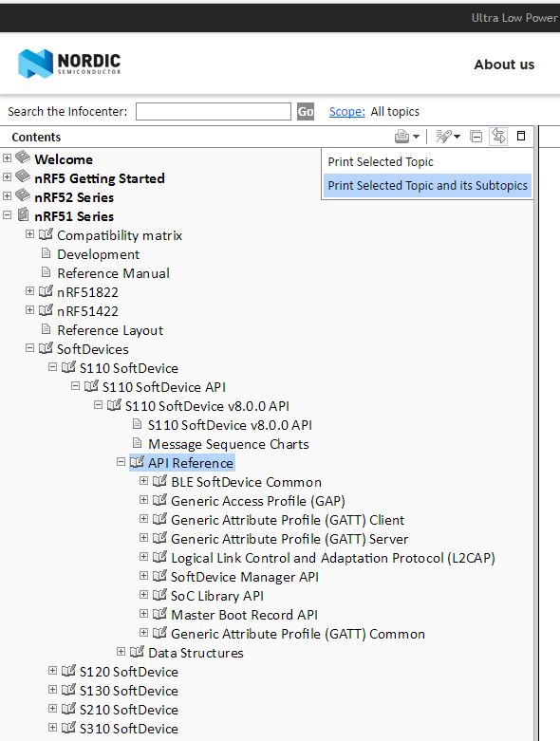
Task: Select Generic Attribute Profile (GATT) Server
Action: point(289,539)
